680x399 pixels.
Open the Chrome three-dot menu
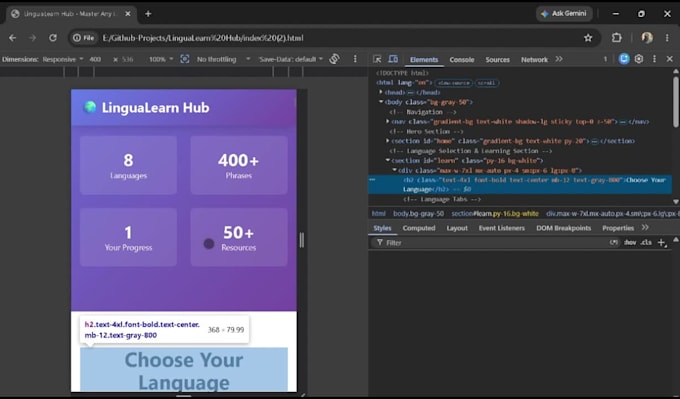[667, 38]
